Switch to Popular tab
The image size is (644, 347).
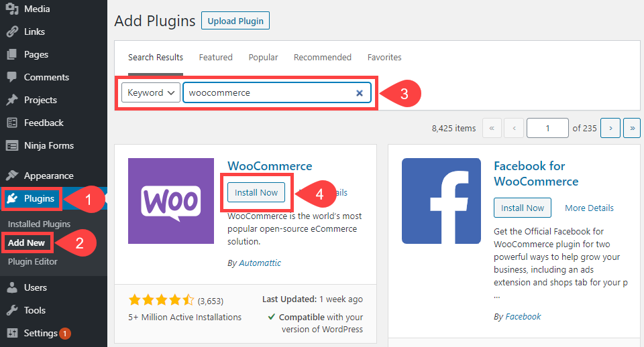coord(263,58)
